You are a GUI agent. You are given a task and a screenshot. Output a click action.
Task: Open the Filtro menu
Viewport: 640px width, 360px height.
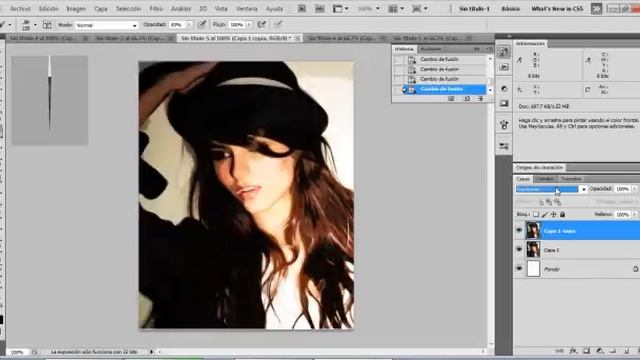156,9
